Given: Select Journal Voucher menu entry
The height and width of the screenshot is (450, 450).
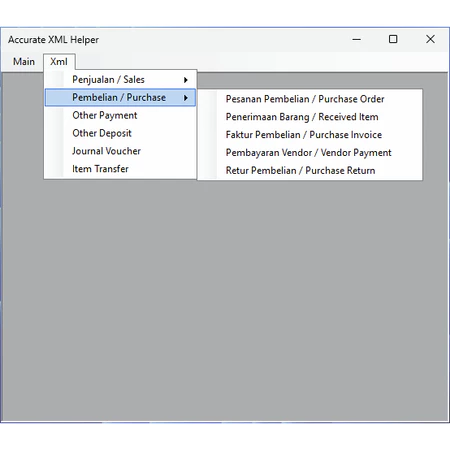Looking at the screenshot, I should pos(120,151).
